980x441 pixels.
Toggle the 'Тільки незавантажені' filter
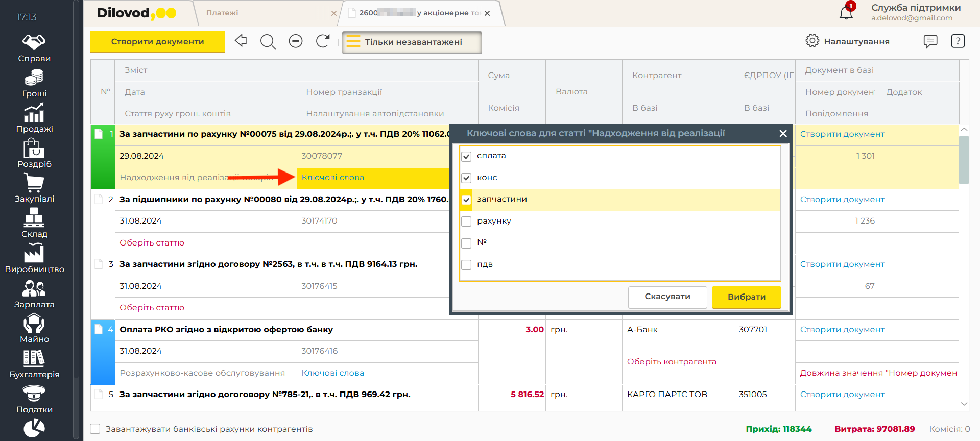(412, 42)
